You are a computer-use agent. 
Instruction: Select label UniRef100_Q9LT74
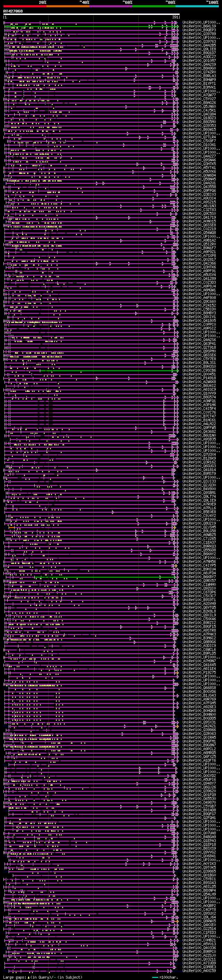199,496
